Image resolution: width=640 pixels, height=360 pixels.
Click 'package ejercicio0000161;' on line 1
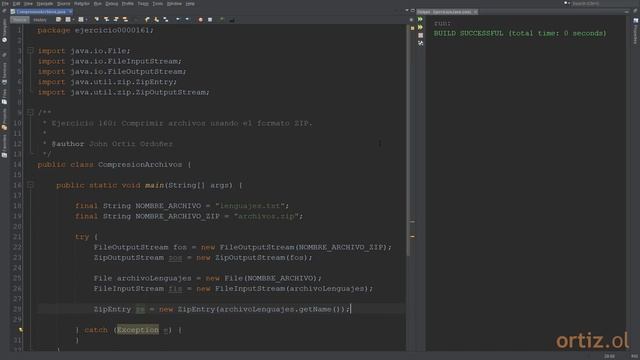96,30
